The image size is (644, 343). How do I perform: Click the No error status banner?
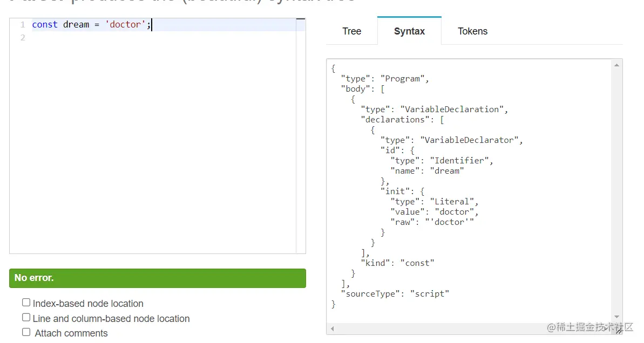[x=157, y=278]
